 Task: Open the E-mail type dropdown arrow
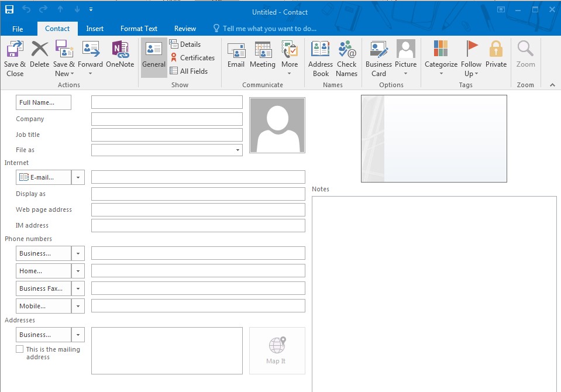coord(78,177)
